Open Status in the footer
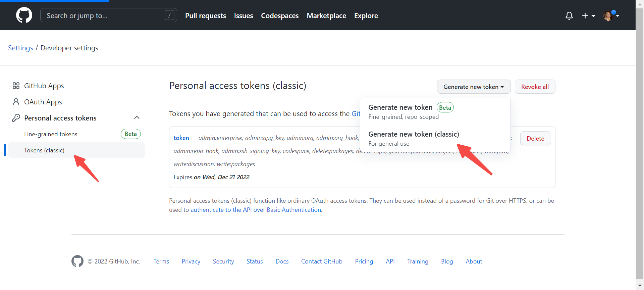 click(x=255, y=261)
